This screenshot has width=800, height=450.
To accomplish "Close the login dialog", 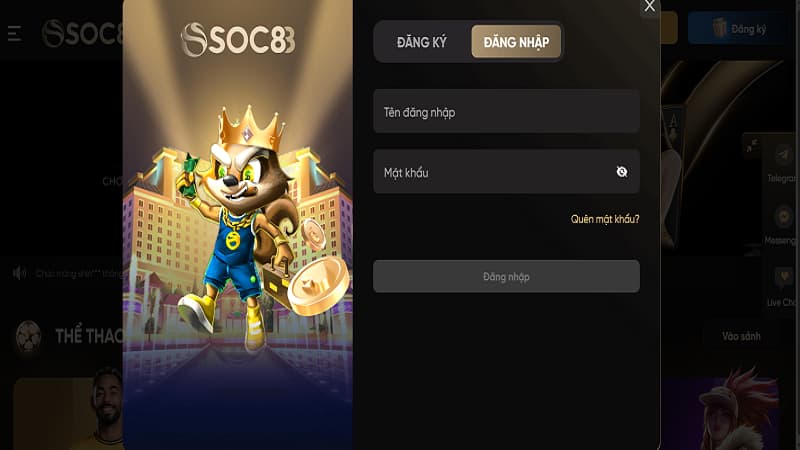I will point(649,7).
